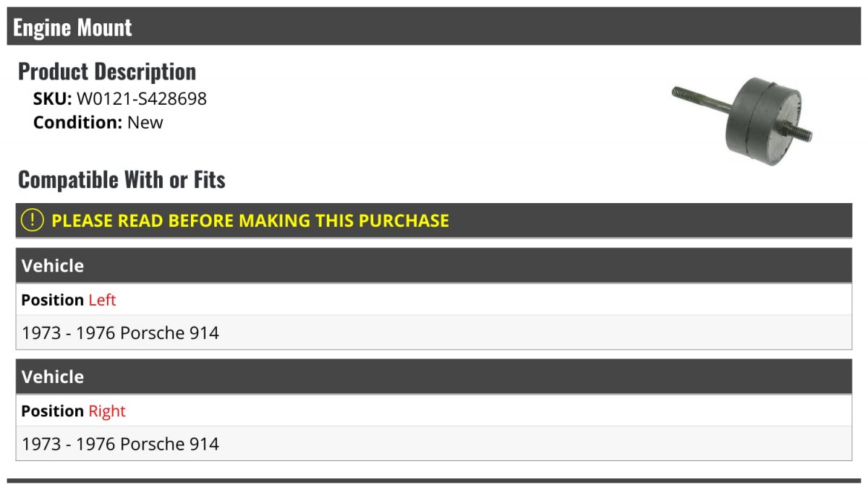Click the Condition bold label

coord(78,122)
